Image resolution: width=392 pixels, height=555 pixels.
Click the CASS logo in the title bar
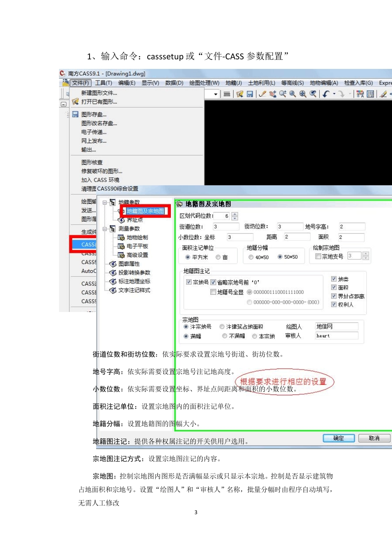[63, 73]
